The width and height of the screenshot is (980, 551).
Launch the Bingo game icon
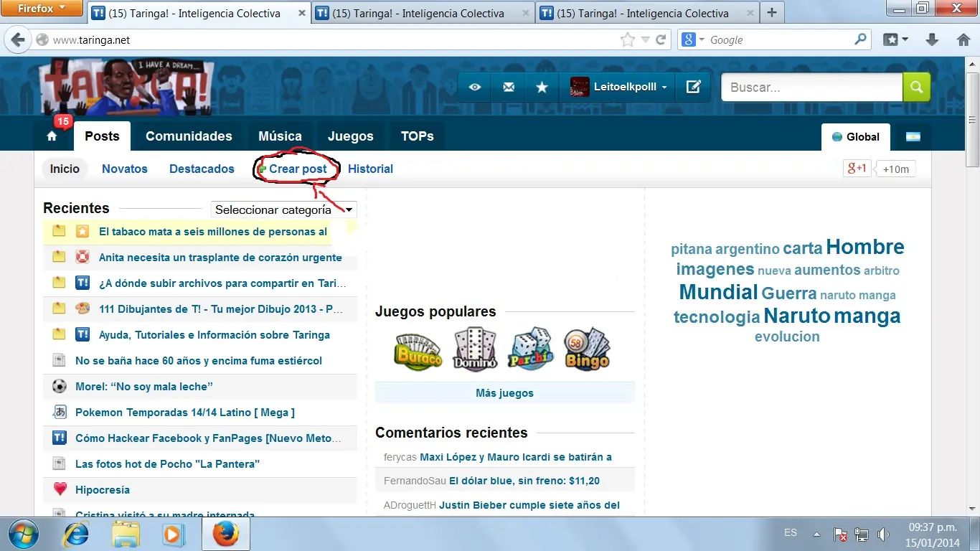587,349
